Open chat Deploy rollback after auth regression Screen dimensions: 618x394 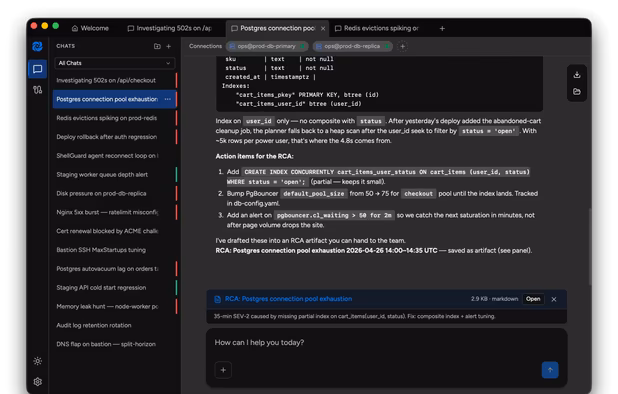(x=115, y=137)
